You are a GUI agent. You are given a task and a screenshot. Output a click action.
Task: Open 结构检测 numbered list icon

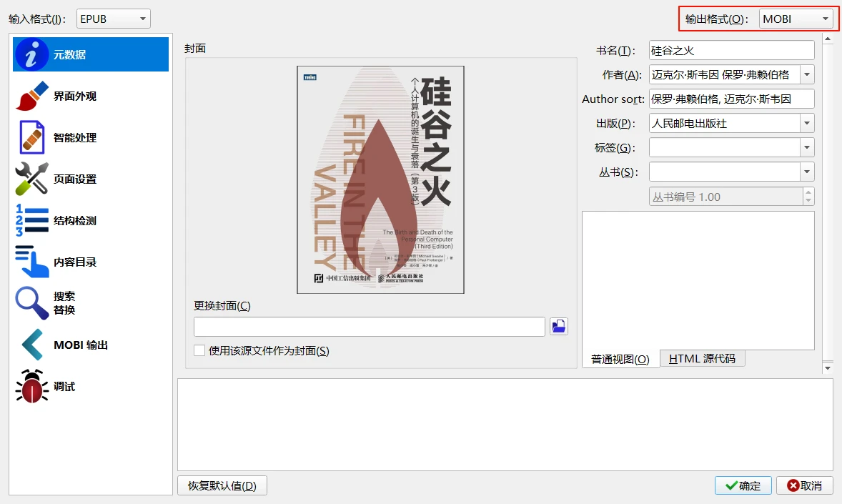click(31, 220)
